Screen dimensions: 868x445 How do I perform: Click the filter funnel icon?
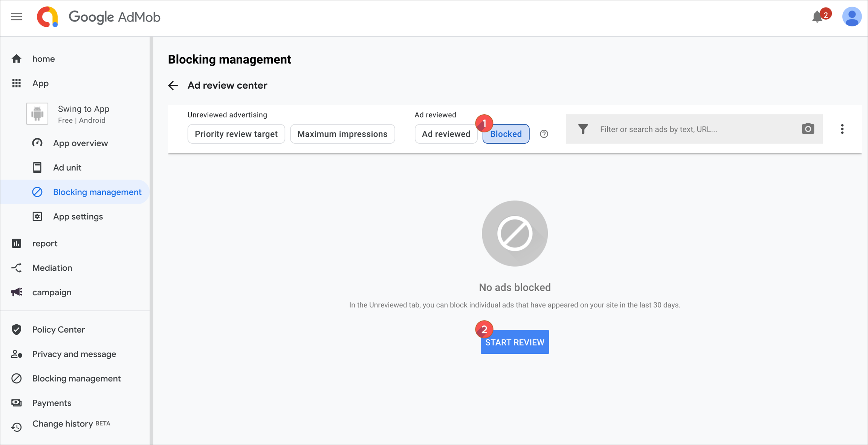(x=583, y=129)
